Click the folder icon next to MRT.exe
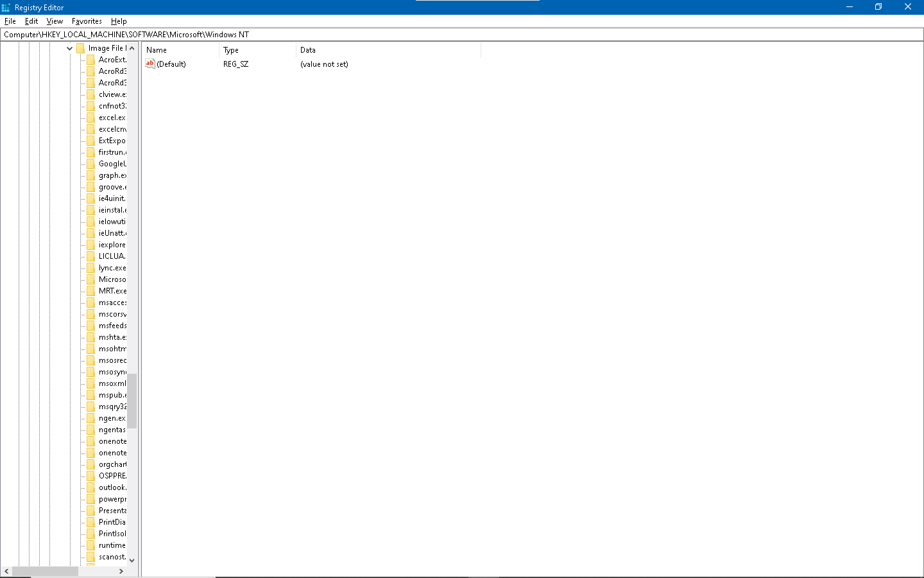This screenshot has width=924, height=578. 90,291
